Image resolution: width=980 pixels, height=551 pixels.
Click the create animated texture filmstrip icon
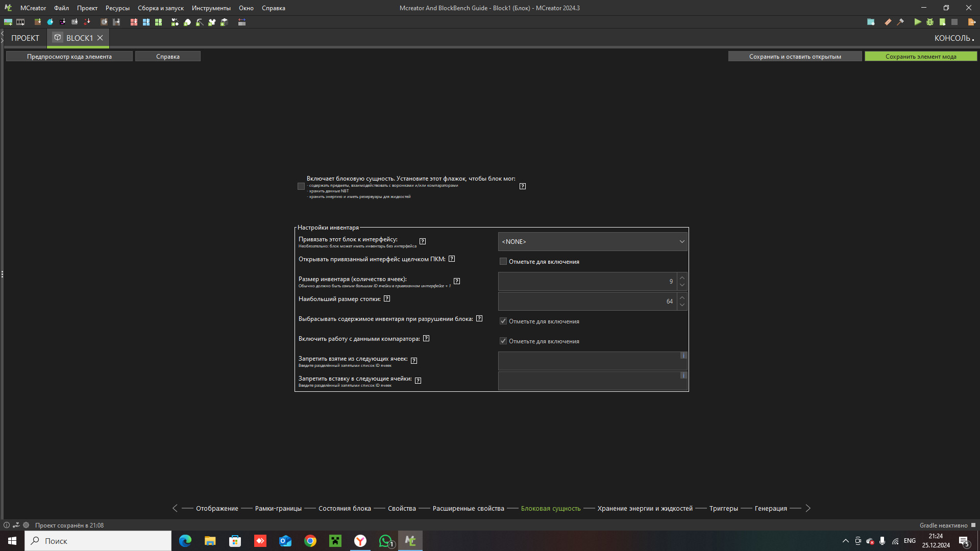[20, 22]
